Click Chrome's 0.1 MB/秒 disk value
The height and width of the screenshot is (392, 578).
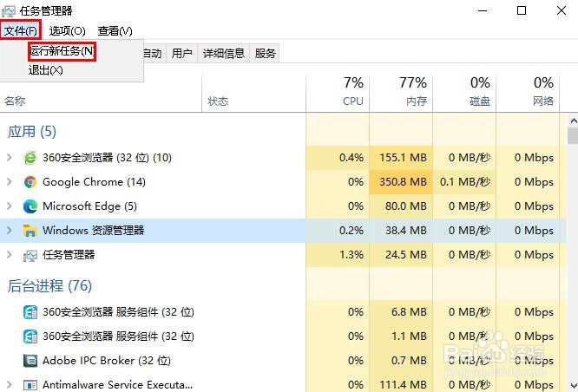coord(465,182)
